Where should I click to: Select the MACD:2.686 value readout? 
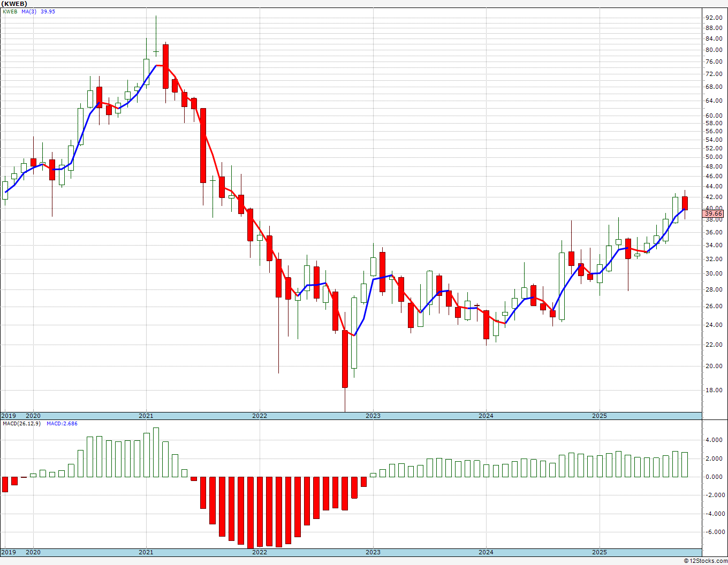[62, 423]
